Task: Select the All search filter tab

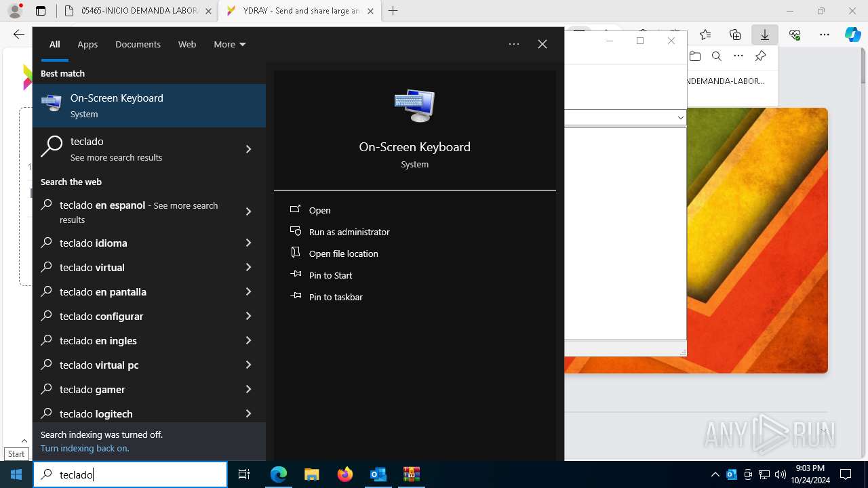Action: pos(55,44)
